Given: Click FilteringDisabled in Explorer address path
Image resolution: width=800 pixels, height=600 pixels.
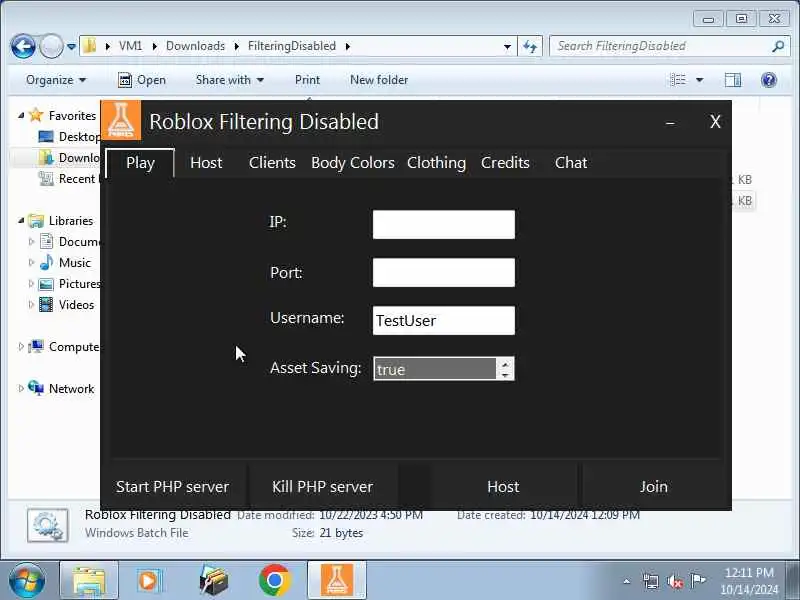Looking at the screenshot, I should tap(292, 46).
